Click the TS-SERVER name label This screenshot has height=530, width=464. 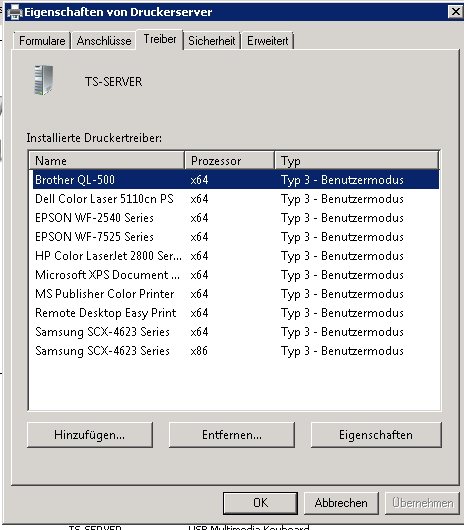point(114,81)
